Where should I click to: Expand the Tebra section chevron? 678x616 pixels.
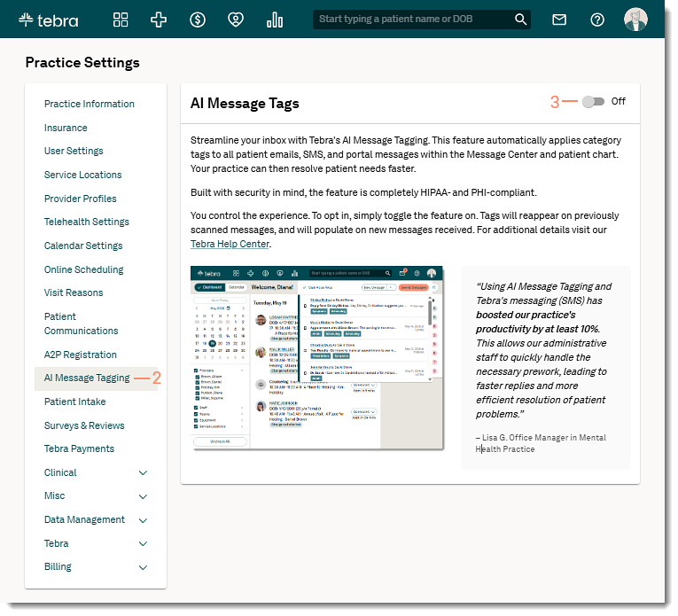point(143,544)
